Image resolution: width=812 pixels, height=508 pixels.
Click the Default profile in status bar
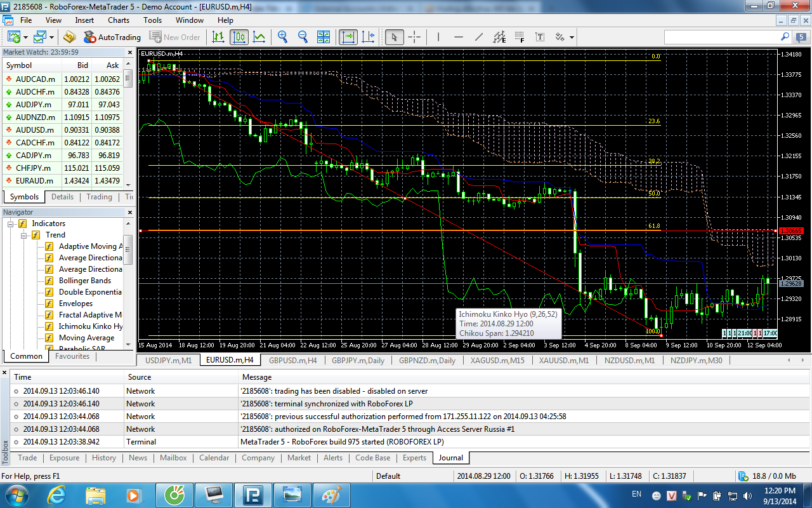[388, 476]
